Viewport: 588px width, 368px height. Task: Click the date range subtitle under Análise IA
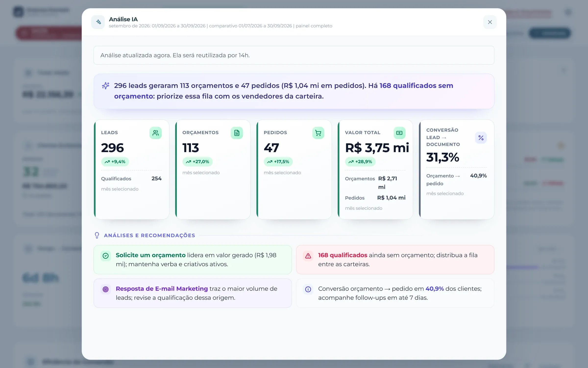[220, 26]
